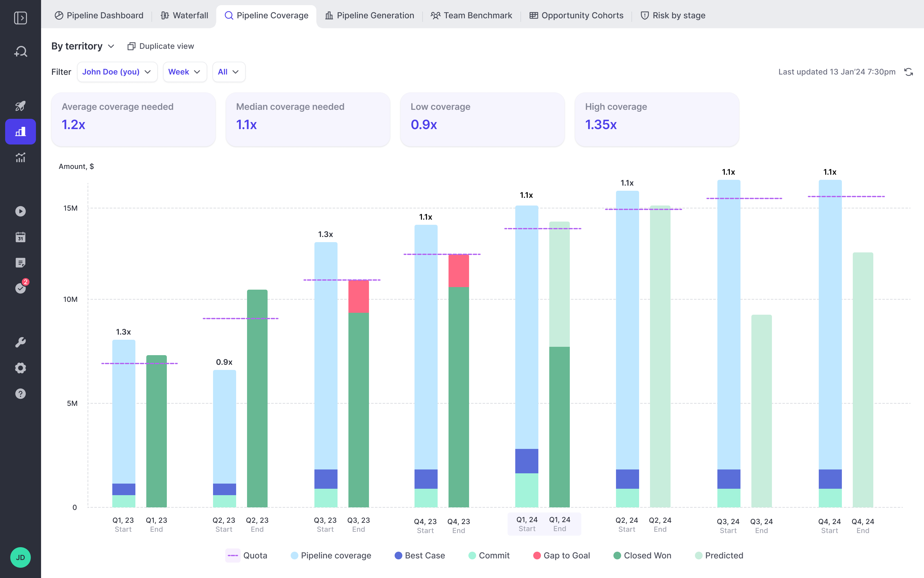Switch to the Pipeline Dashboard tab

[99, 15]
